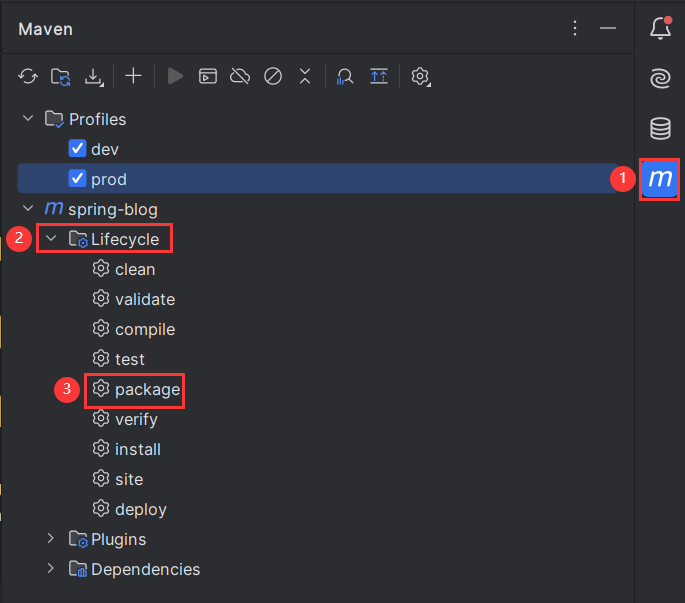Open the Notifications bell icon
685x603 pixels.
[x=661, y=28]
